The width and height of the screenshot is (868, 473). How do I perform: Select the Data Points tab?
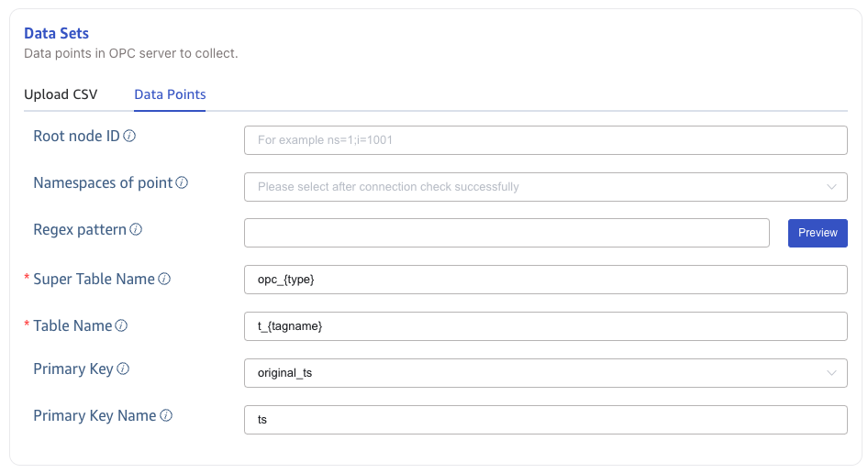[170, 94]
